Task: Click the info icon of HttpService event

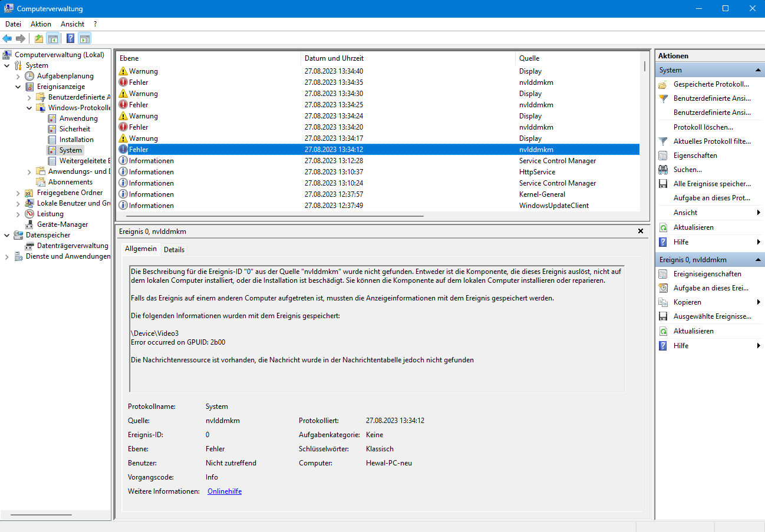Action: pos(123,172)
